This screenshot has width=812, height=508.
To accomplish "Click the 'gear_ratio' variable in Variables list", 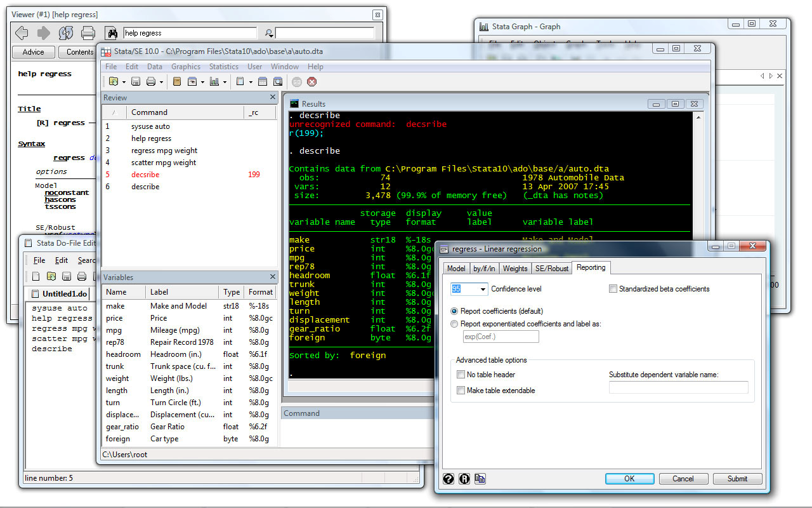I will click(x=122, y=427).
